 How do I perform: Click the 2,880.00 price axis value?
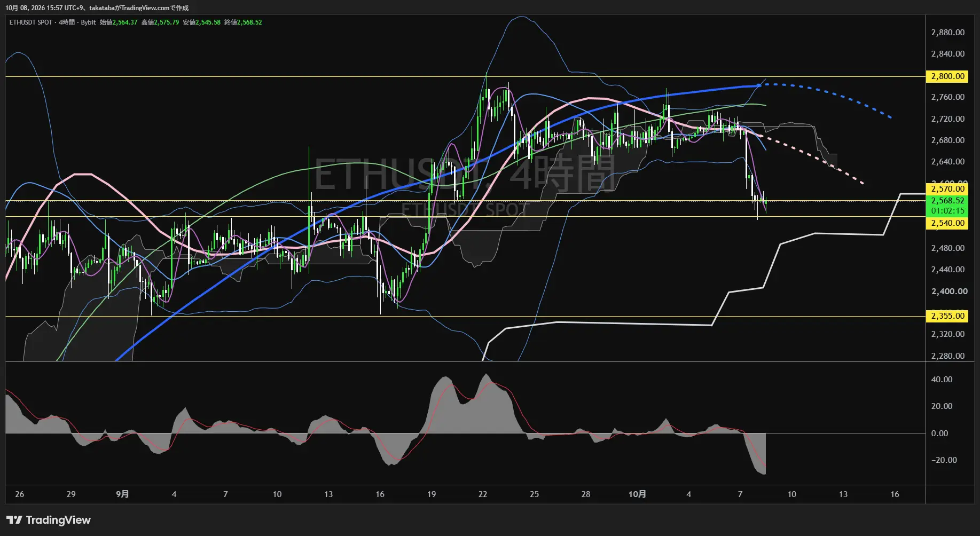[x=948, y=33]
